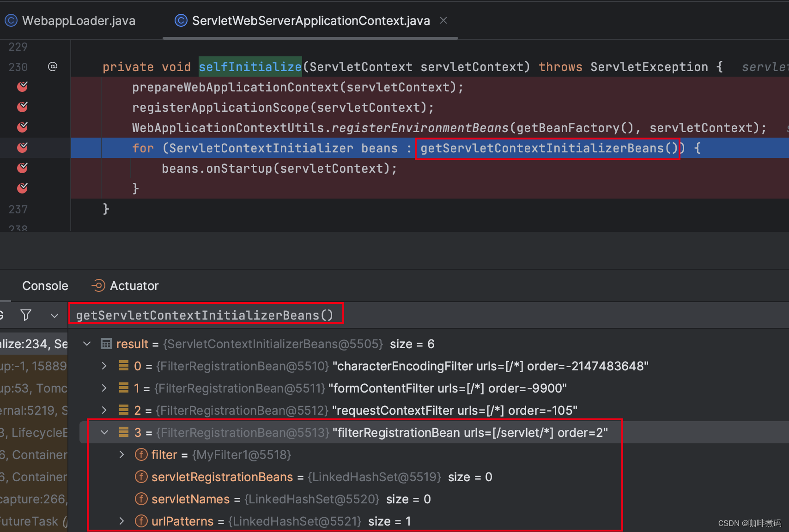
Task: Expand element 1 formContentFilter
Action: (x=104, y=388)
